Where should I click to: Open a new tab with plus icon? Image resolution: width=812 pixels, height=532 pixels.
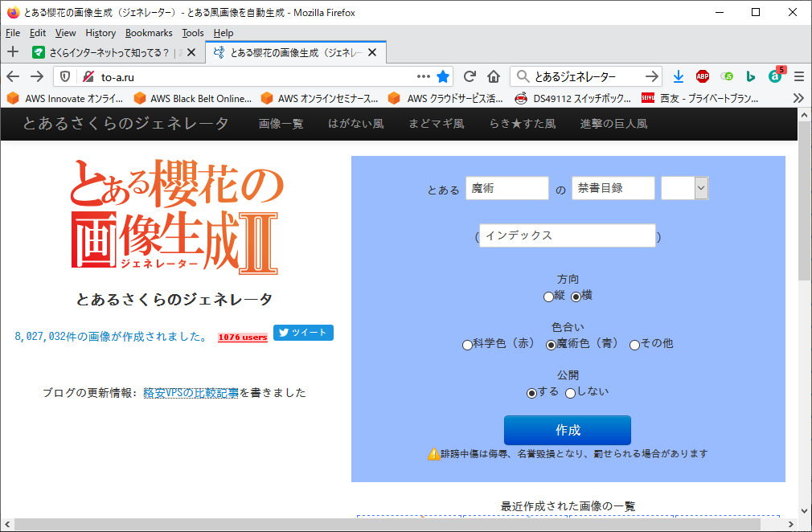(x=13, y=52)
